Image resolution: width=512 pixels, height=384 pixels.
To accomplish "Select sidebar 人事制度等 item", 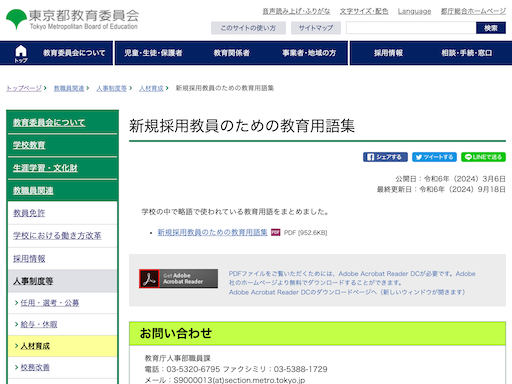I will coord(62,281).
